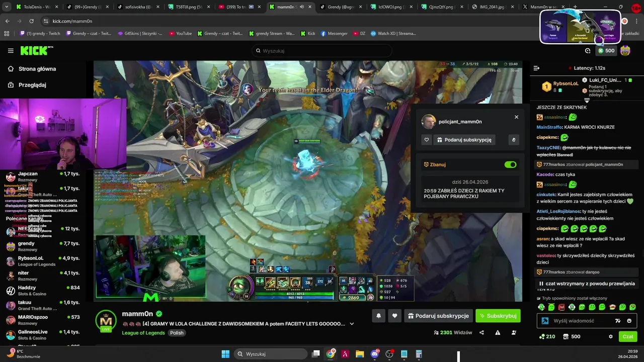The width and height of the screenshot is (644, 362).
Task: Click the 500 KICKS balance button
Action: tap(606, 51)
